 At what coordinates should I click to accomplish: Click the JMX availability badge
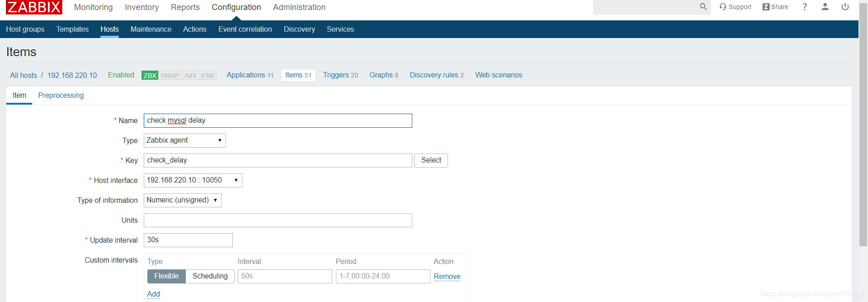coord(190,75)
